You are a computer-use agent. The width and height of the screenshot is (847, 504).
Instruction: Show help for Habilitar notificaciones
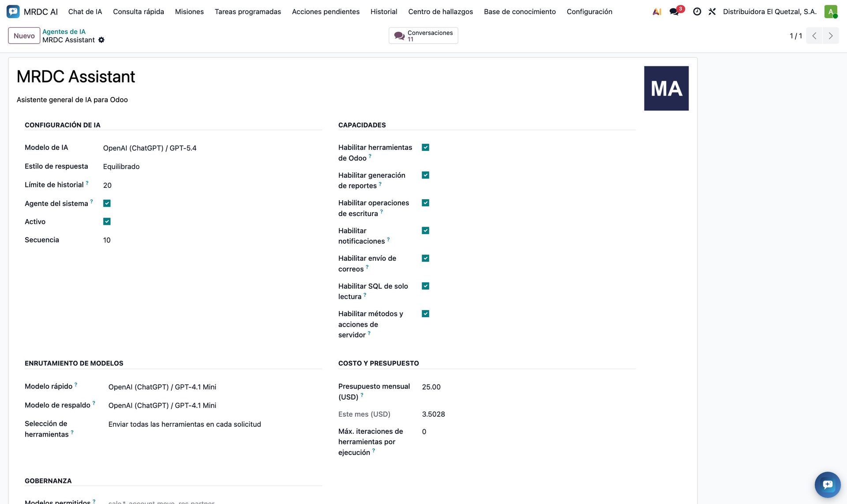point(388,239)
